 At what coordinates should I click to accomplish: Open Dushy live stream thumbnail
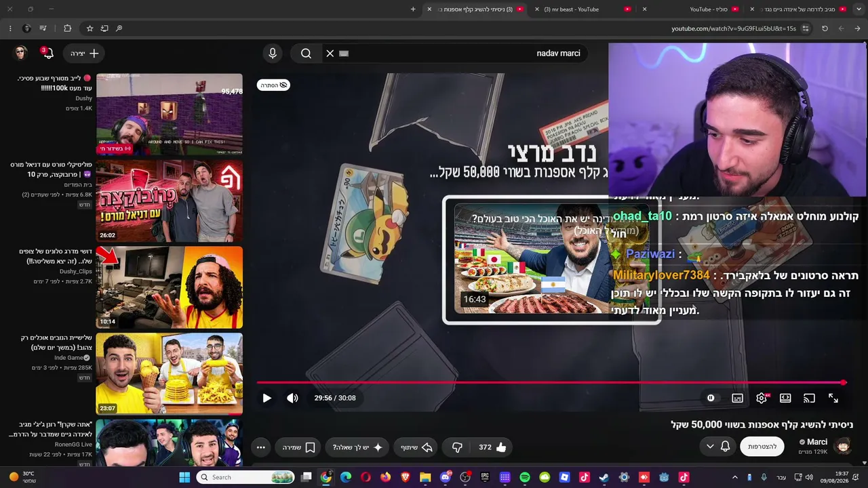170,115
